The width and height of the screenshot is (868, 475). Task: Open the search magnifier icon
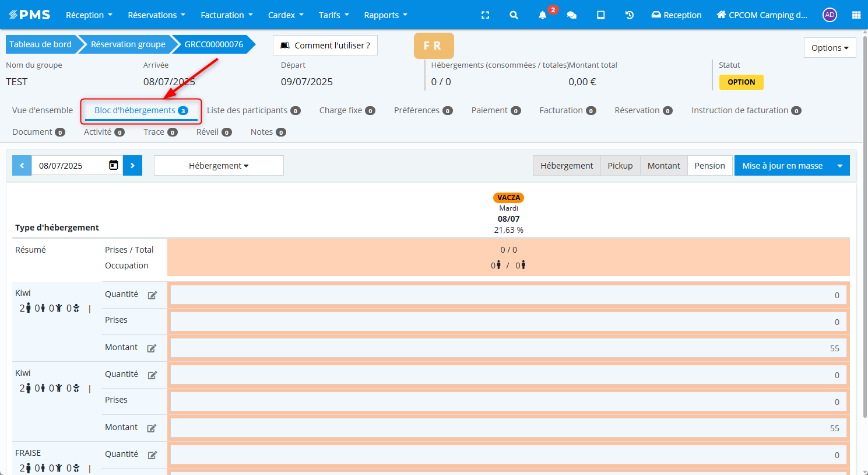[514, 15]
